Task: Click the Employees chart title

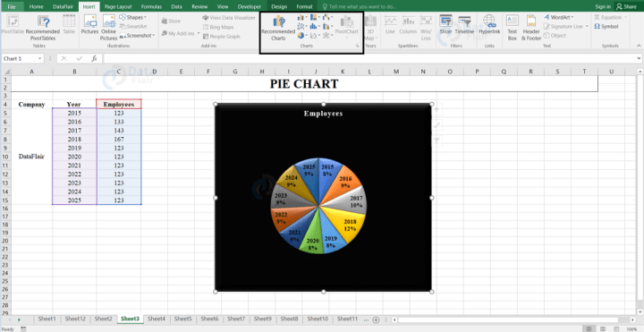Action: 323,114
